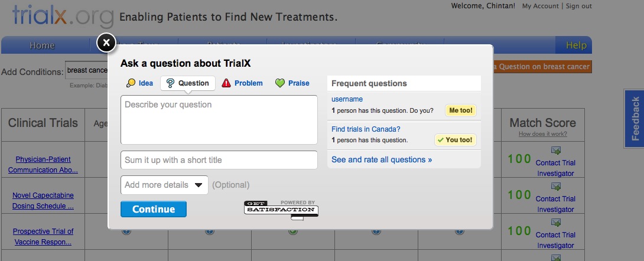Click the short title input field
The height and width of the screenshot is (261, 644).
(219, 160)
